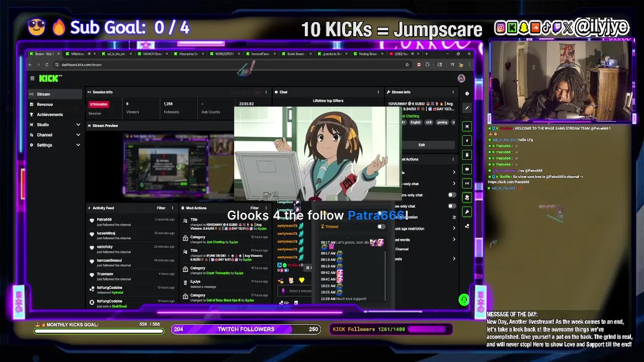Click the channel points icon below the sidebar panel icons
This screenshot has width=644, height=362.
467,226
